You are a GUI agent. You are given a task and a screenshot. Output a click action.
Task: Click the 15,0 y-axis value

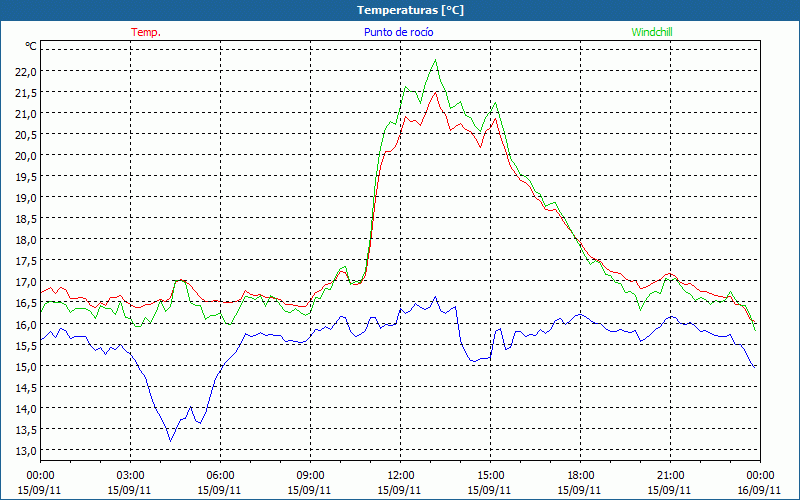[26, 366]
